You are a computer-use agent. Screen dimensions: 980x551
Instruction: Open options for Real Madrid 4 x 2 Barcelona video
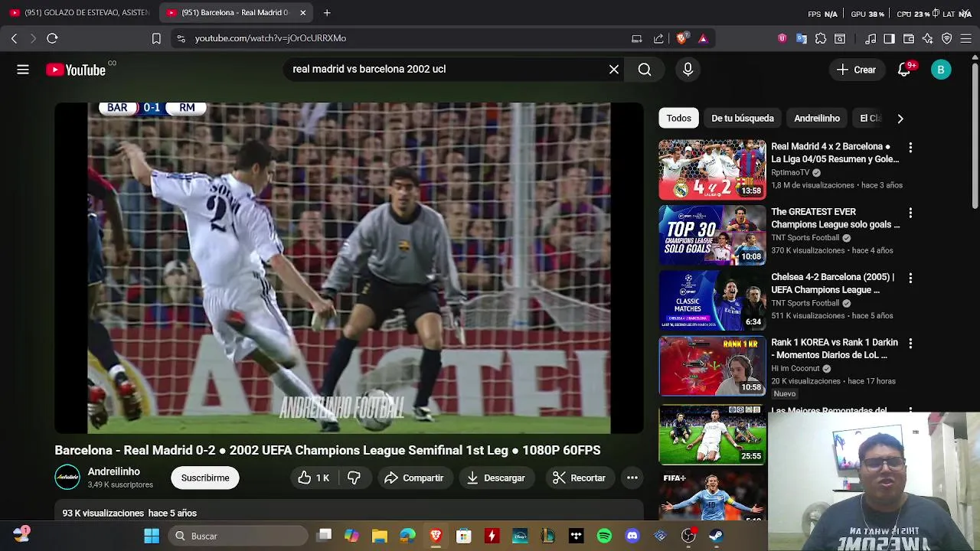(910, 147)
